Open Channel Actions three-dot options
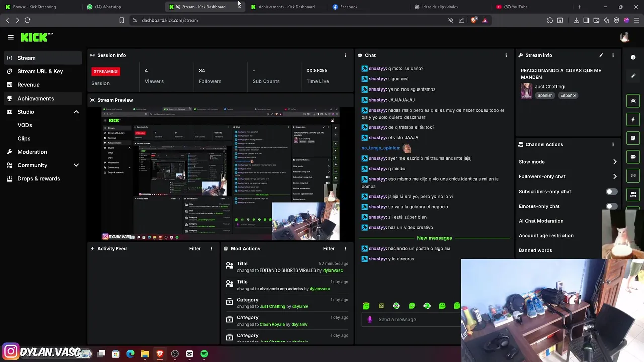The height and width of the screenshot is (362, 644). 613,144
